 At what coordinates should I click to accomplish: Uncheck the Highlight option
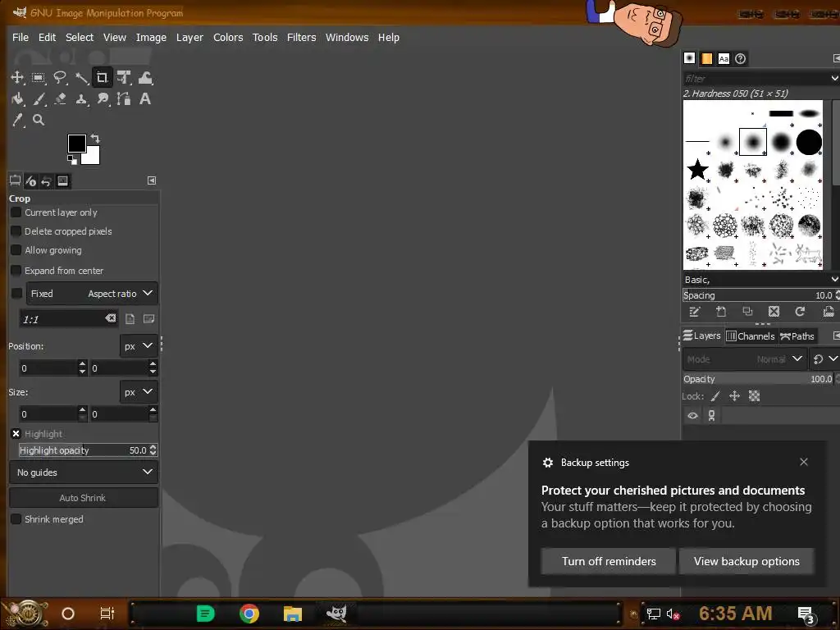pos(16,434)
